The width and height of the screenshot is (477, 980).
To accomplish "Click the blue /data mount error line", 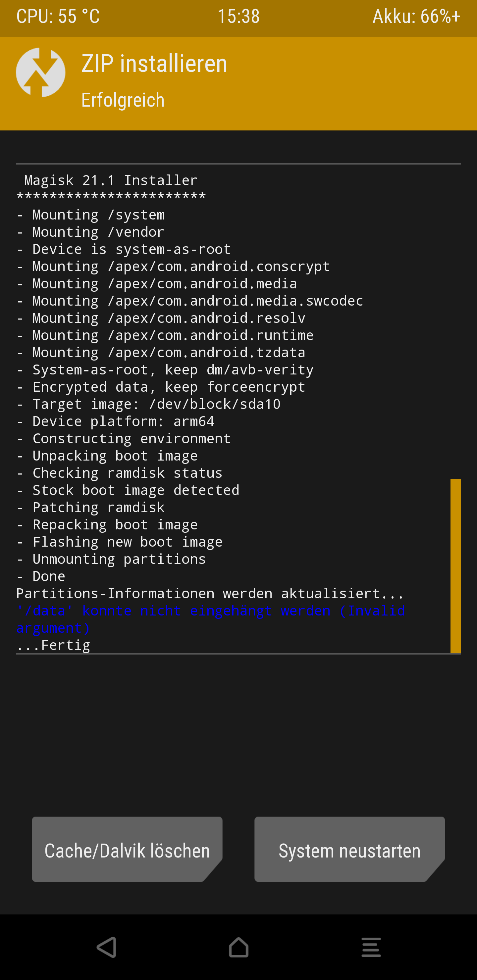I will point(211,619).
